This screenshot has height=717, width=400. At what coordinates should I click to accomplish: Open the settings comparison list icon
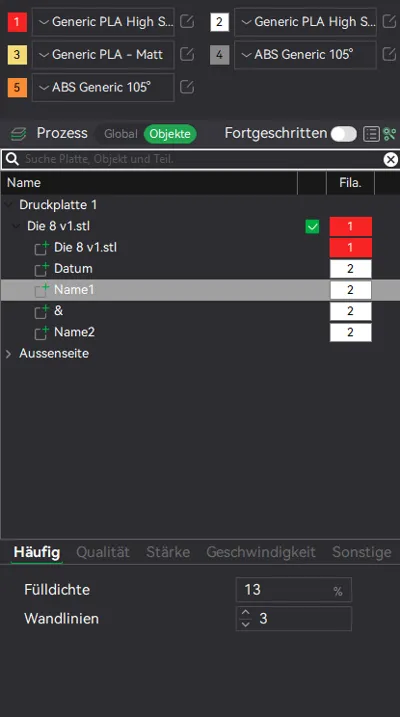click(x=371, y=134)
